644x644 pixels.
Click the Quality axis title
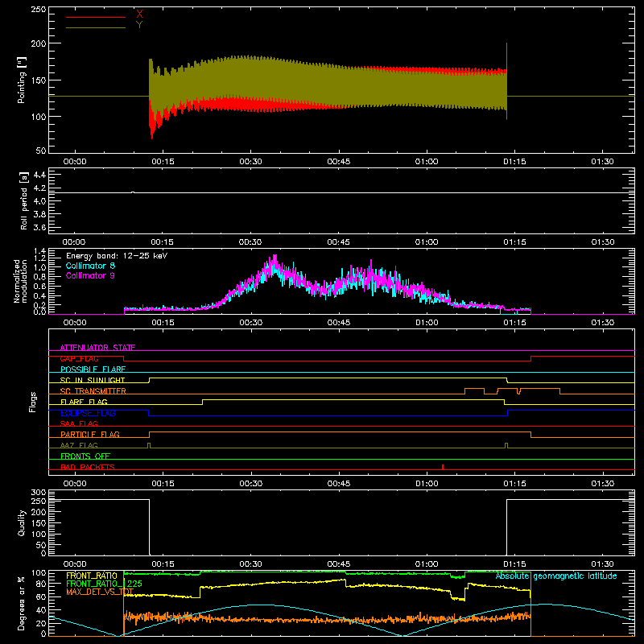click(x=22, y=522)
